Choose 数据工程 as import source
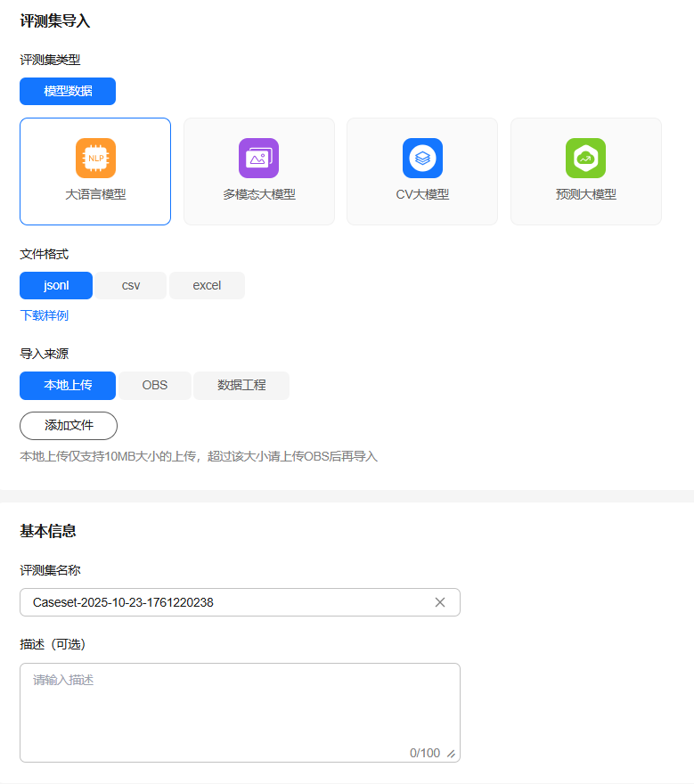This screenshot has width=694, height=784. [241, 386]
